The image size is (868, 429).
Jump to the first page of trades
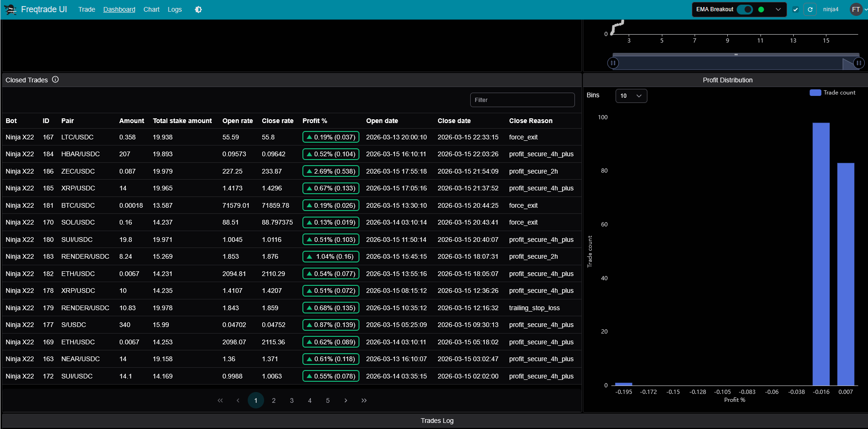pos(220,400)
